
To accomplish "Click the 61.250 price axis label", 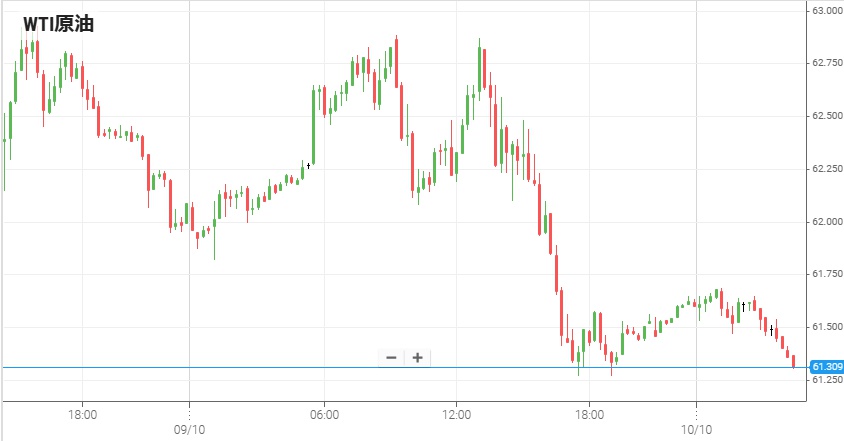I will [x=825, y=380].
